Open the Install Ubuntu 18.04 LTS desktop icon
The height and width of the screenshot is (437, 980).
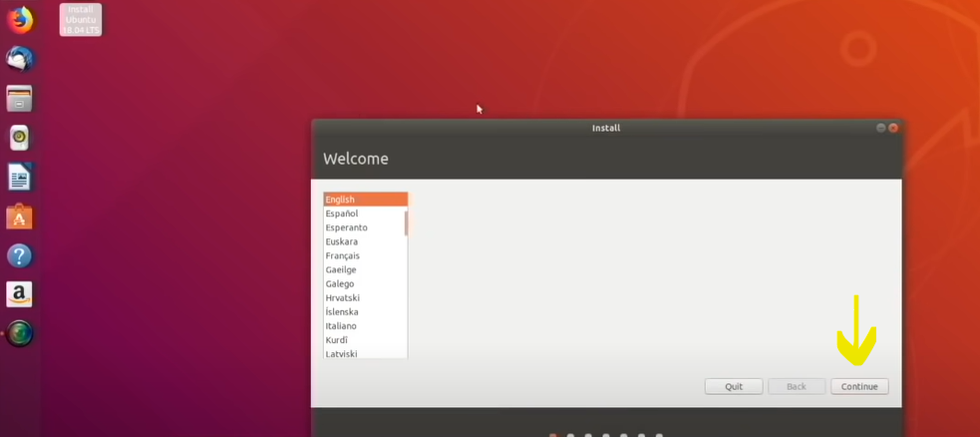pos(81,20)
